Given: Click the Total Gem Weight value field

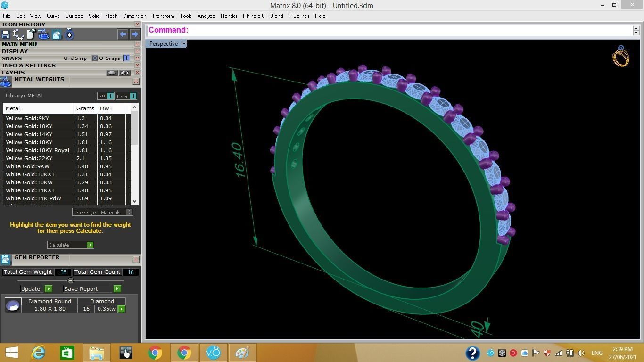Looking at the screenshot, I should (62, 272).
